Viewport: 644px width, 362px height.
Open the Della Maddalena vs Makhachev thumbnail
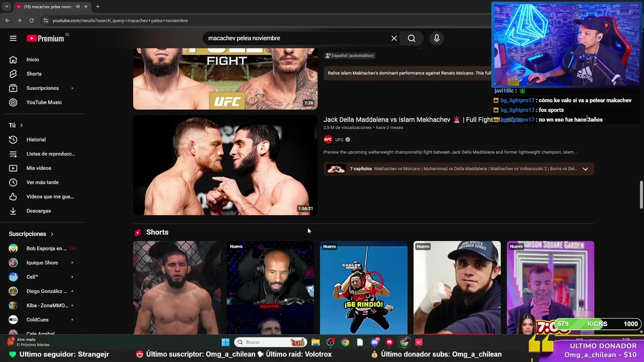[225, 165]
